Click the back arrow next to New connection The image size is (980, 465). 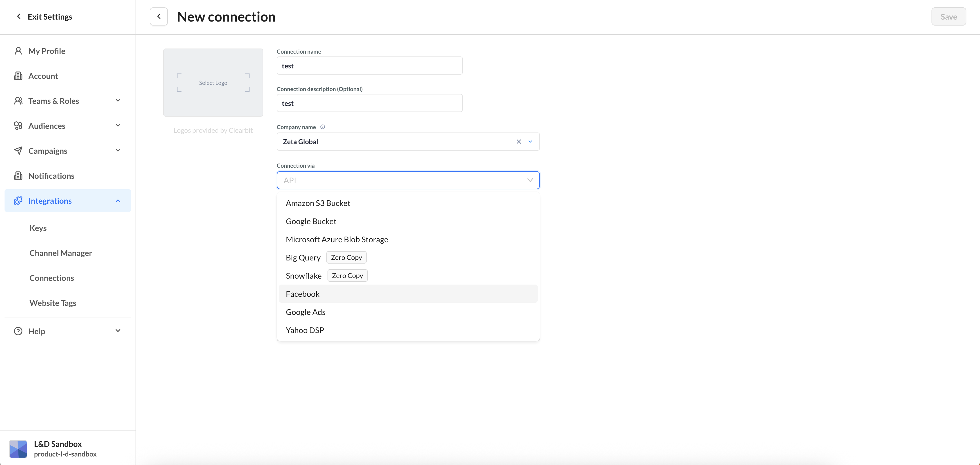coord(159,16)
